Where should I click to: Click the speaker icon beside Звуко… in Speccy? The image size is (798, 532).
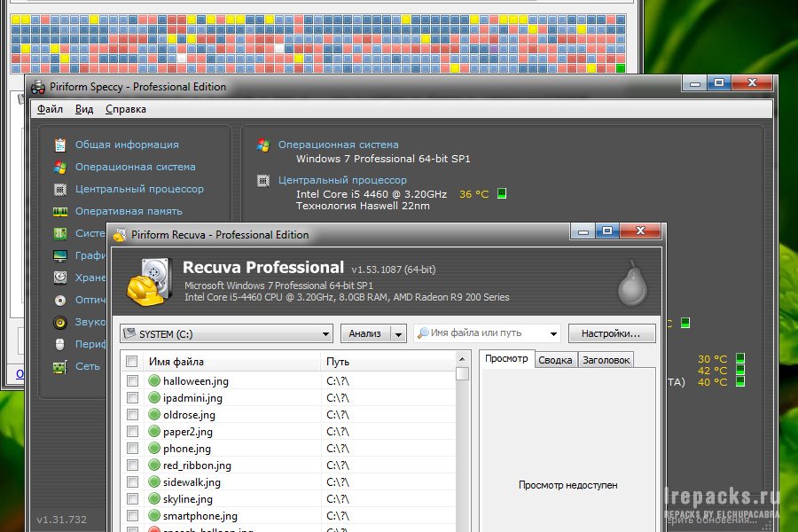60,322
